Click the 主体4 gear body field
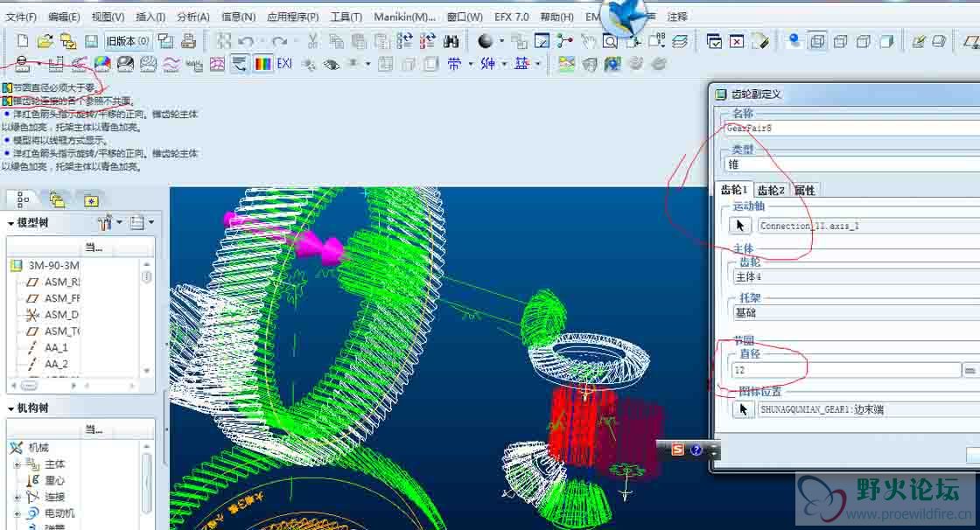The height and width of the screenshot is (530, 980). (x=857, y=277)
